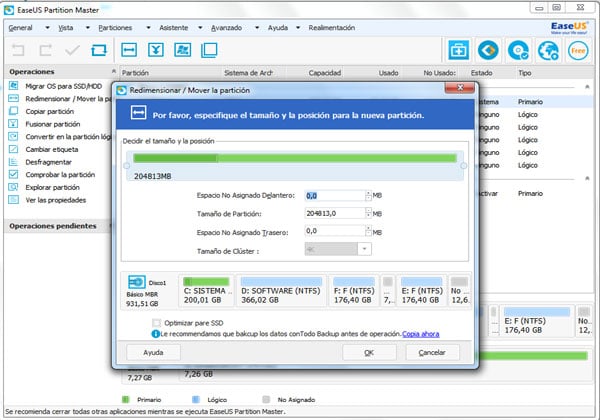The image size is (600, 420).
Task: Follow the Copia ahora link
Action: [x=421, y=334]
